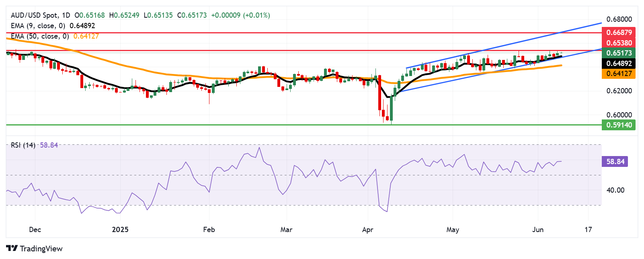
Task: Click the Apr label on time axis
Action: (367, 230)
